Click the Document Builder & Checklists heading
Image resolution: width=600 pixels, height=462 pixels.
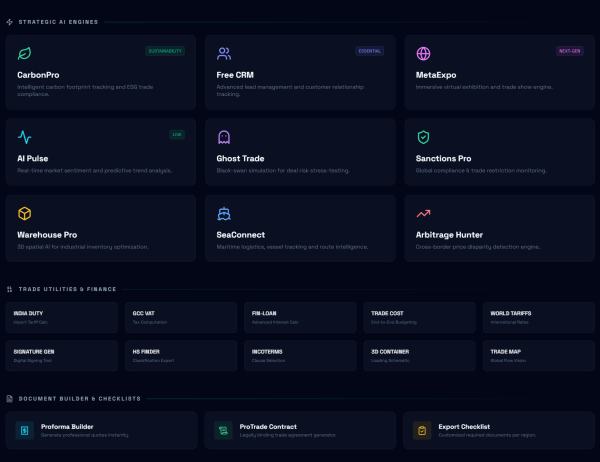[80, 398]
